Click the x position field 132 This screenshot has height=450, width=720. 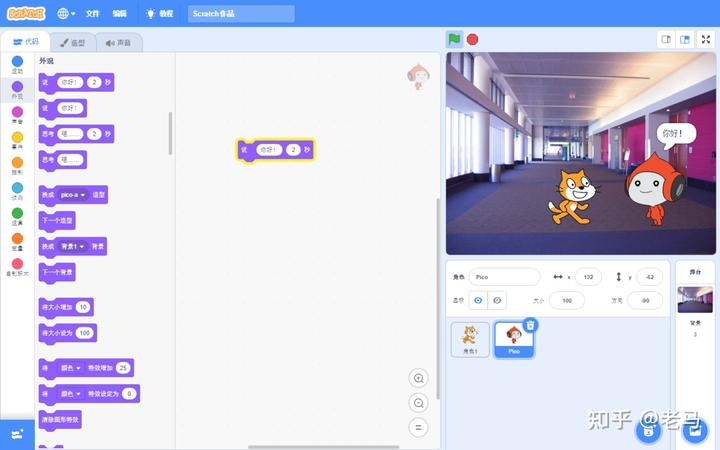click(x=588, y=277)
